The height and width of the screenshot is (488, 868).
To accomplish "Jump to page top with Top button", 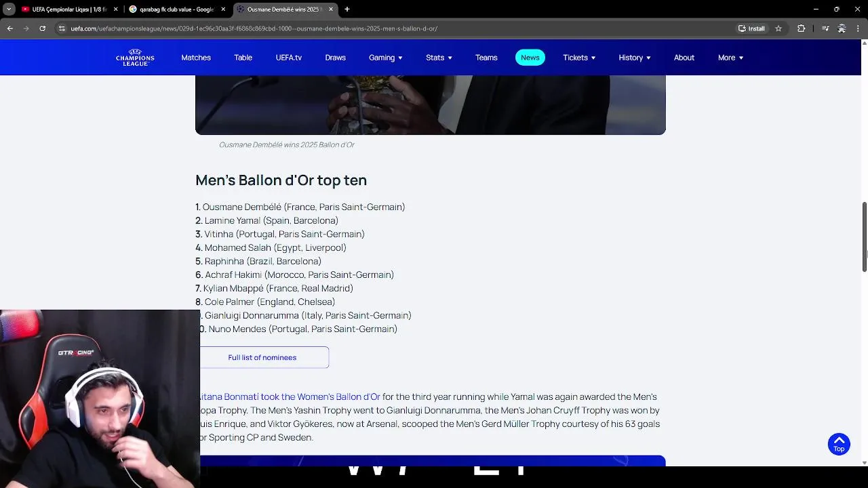I will [x=839, y=444].
